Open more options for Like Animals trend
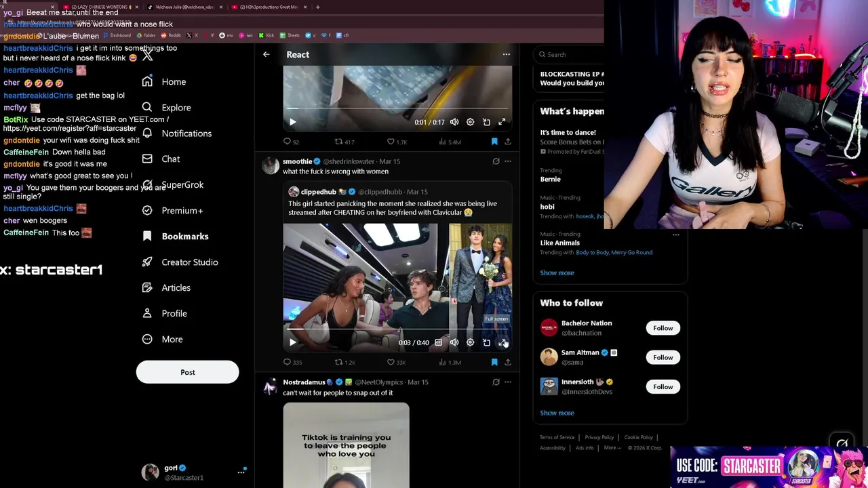This screenshot has width=868, height=488. [676, 235]
